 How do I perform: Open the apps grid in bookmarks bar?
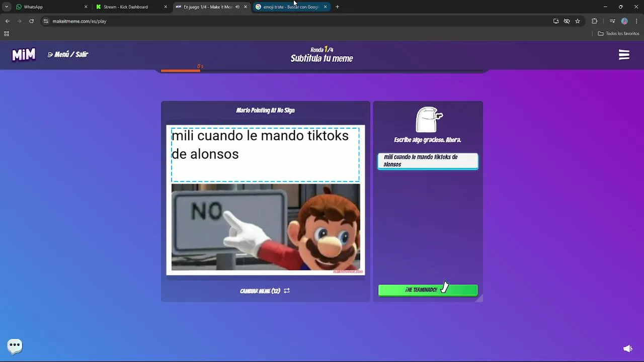[x=7, y=34]
